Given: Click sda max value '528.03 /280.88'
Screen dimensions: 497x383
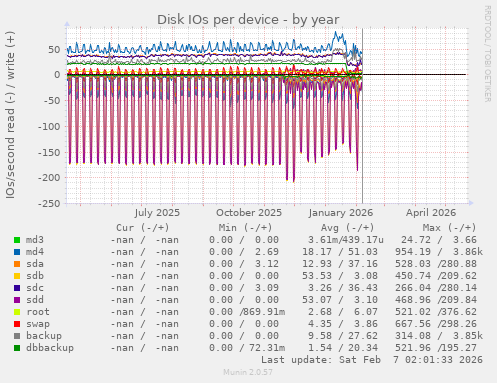Looking at the screenshot, I should pos(436,264).
